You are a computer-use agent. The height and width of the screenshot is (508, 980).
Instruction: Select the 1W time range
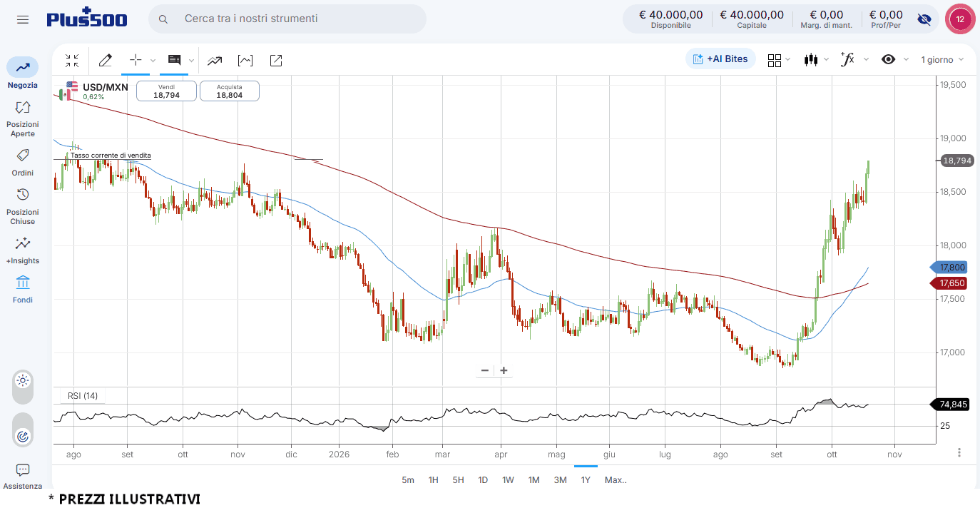coord(508,480)
